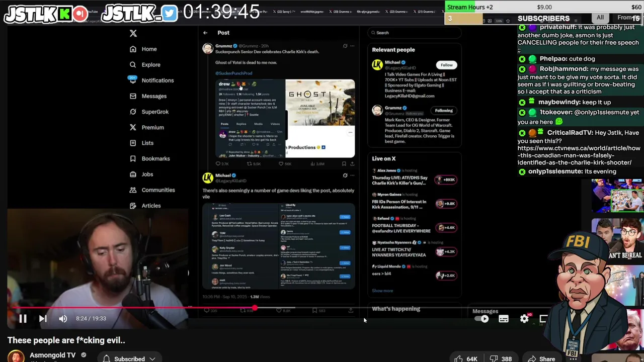Open Articles in the X sidebar
Screen dimensions: 644x362
pyautogui.click(x=145, y=206)
